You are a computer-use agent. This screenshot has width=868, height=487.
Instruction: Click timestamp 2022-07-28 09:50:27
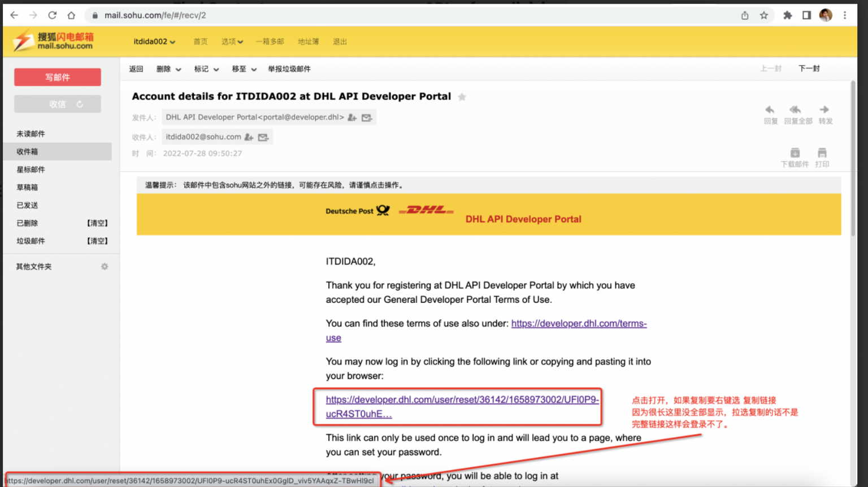(x=202, y=154)
